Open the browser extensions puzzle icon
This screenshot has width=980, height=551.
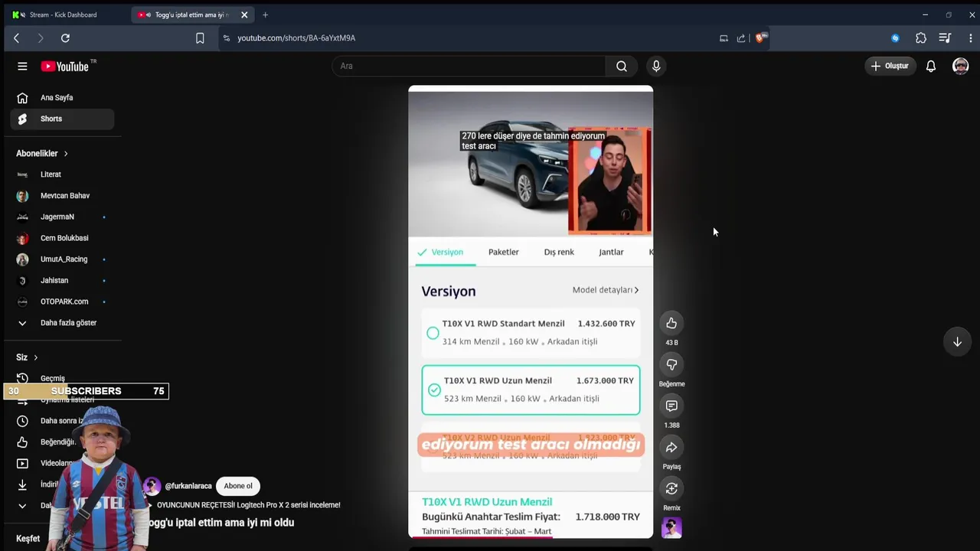tap(921, 38)
